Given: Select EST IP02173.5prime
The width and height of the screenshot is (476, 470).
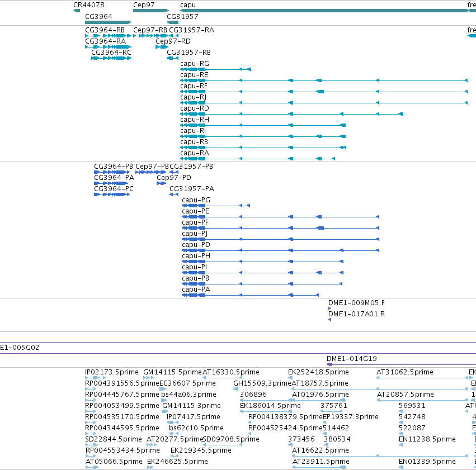Looking at the screenshot, I should pos(95,378).
